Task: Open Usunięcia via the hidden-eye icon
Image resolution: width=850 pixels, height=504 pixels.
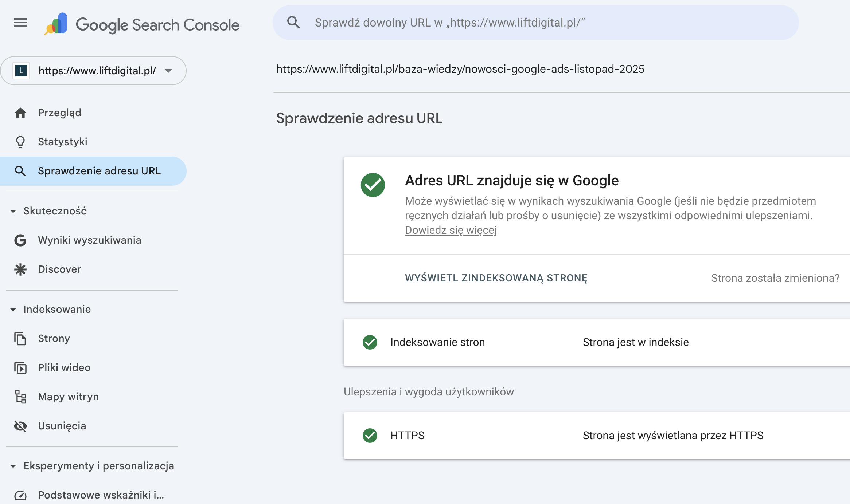Action: pyautogui.click(x=20, y=426)
